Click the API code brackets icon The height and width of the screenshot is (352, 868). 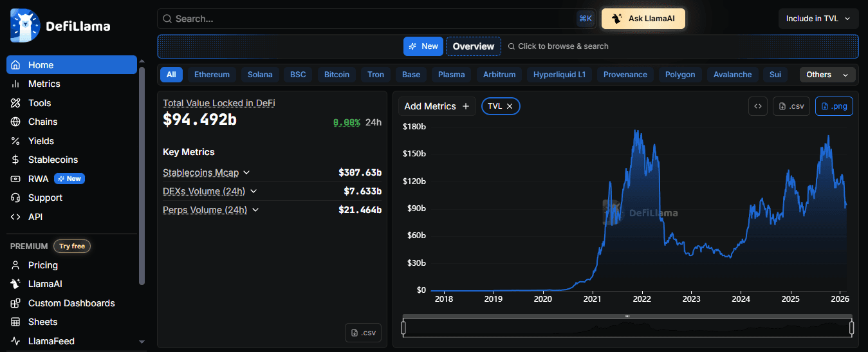(15, 217)
